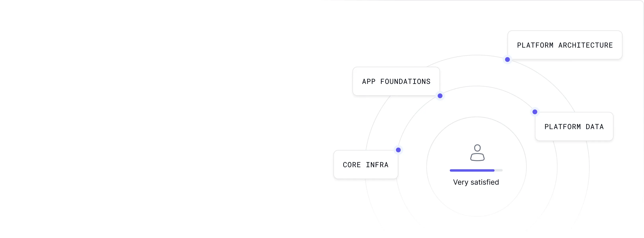This screenshot has width=644, height=238.
Task: Click the purple satisfaction progress bar
Action: (x=472, y=170)
